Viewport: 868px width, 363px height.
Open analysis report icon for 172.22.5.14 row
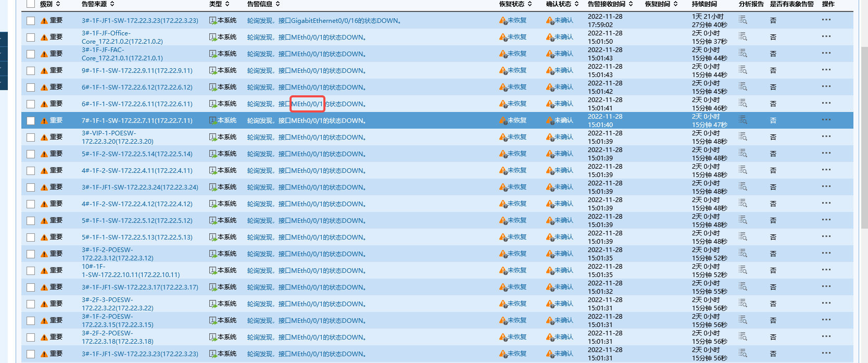pyautogui.click(x=743, y=153)
